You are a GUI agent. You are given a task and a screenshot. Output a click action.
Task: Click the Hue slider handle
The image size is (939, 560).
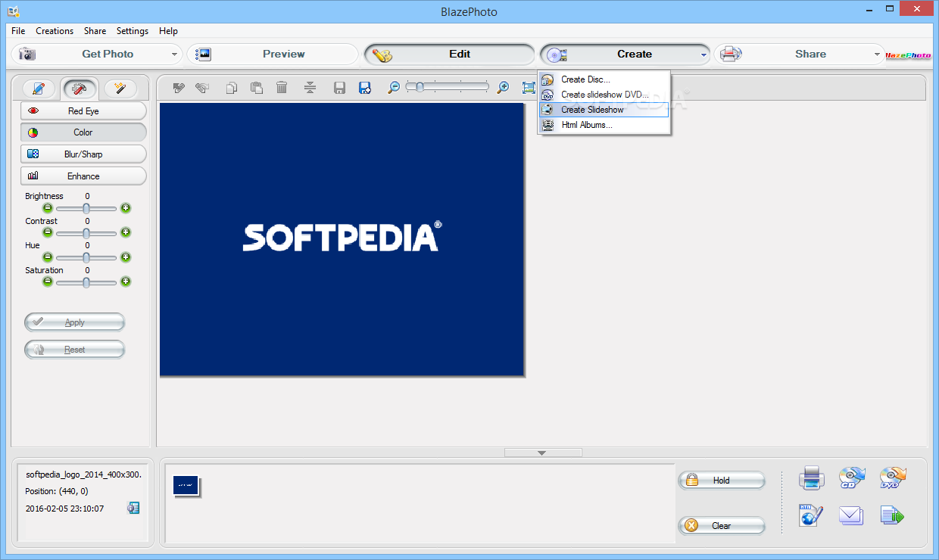[x=86, y=257]
